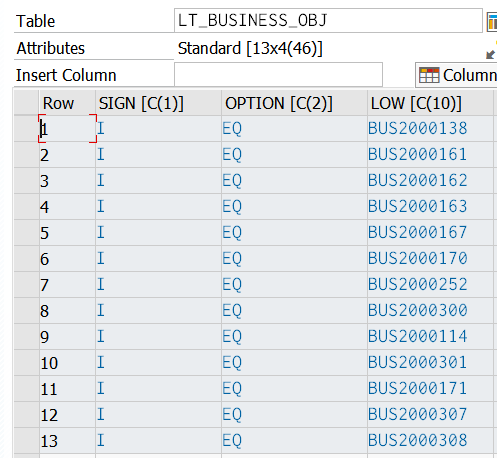Click the LOW value BUS2000252

tap(417, 284)
